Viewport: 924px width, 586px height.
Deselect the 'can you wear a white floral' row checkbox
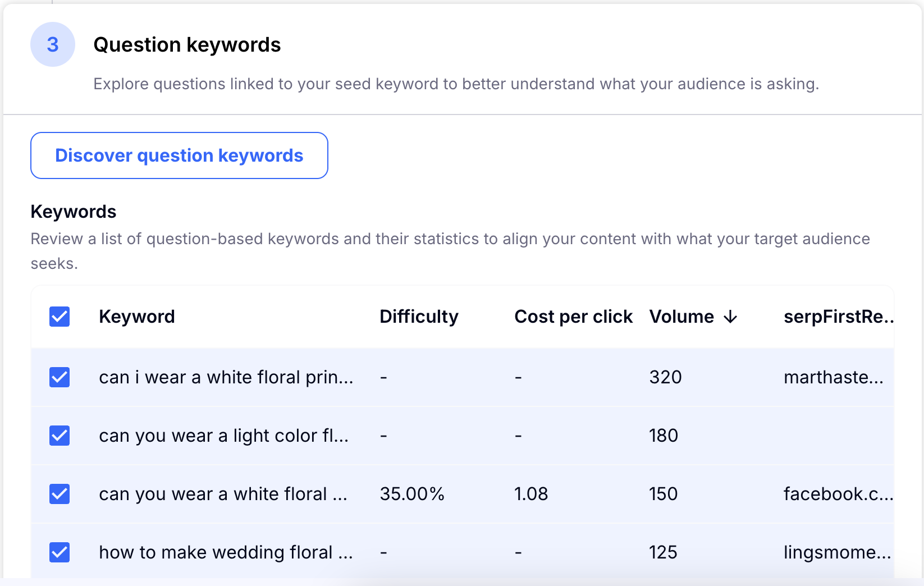click(60, 494)
